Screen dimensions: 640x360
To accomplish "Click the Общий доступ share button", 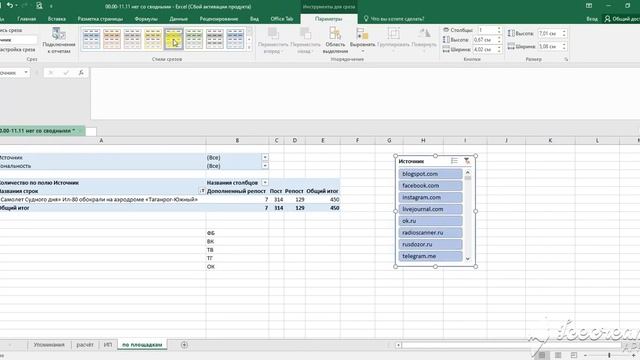I will (x=622, y=19).
